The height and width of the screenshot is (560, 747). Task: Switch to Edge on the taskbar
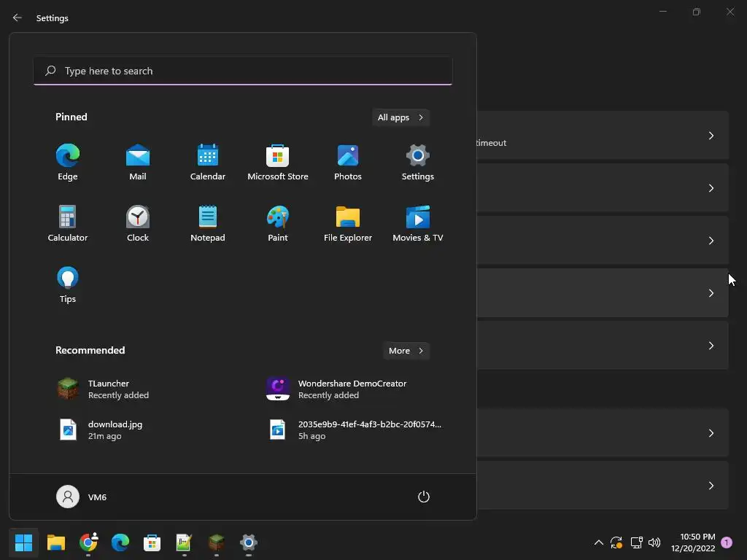(120, 542)
